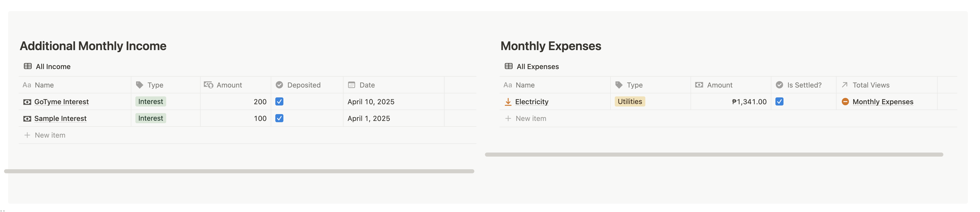Open the Is Settled? column header options

click(x=803, y=85)
